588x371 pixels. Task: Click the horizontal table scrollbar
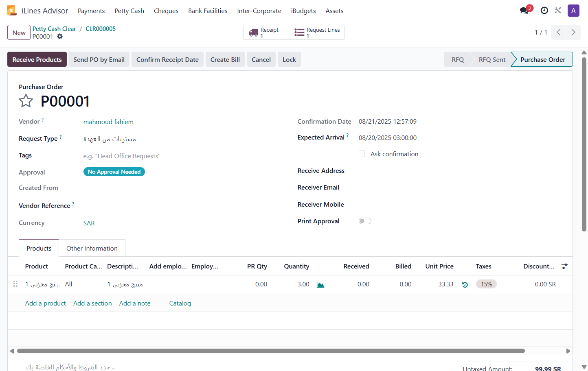tap(271, 351)
